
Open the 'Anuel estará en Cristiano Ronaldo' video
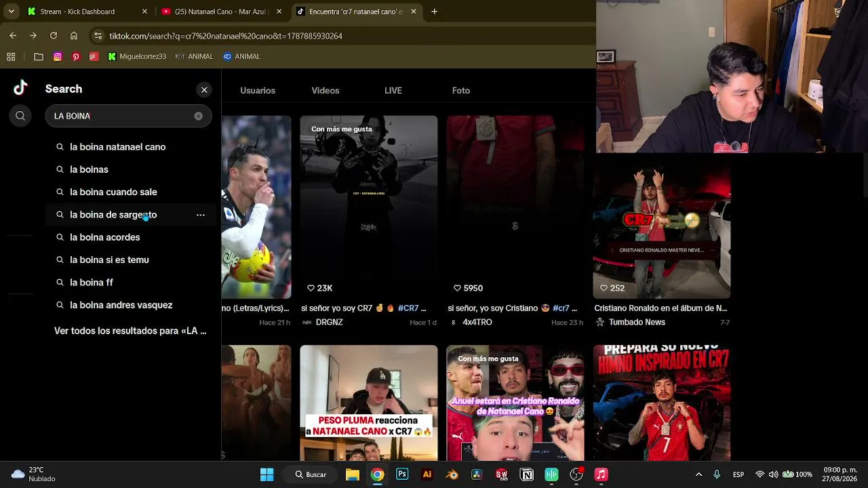tap(515, 403)
